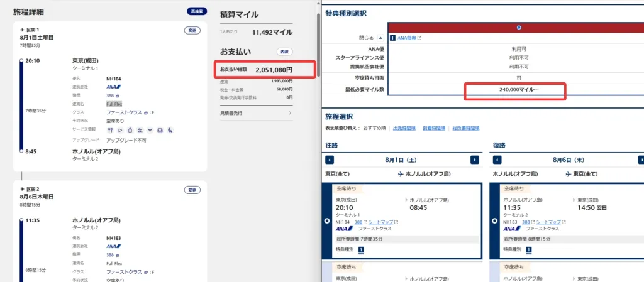
Task: Click 14:50 翌日 arrival time
Action: [592, 208]
